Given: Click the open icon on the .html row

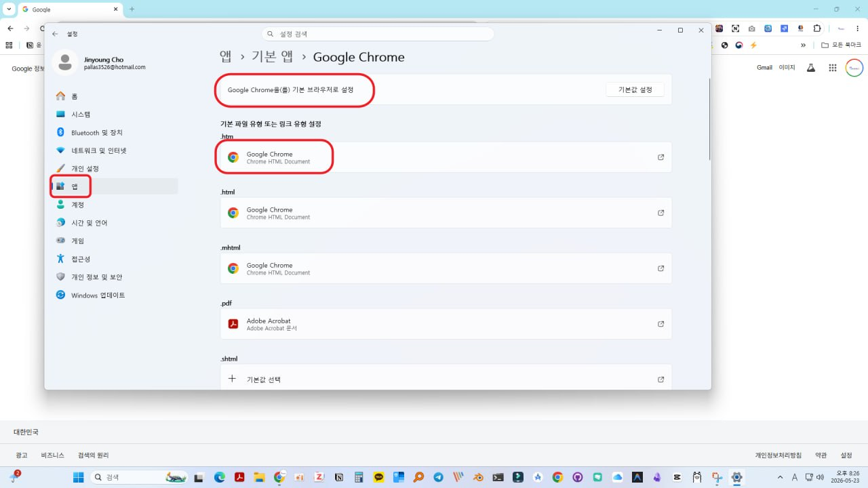Looking at the screenshot, I should click(x=661, y=213).
